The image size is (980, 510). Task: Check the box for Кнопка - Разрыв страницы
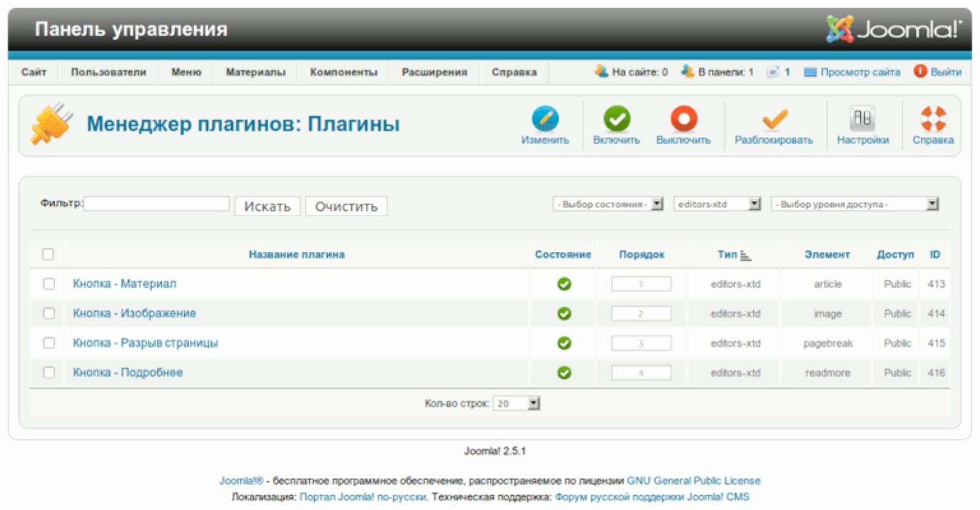[49, 343]
